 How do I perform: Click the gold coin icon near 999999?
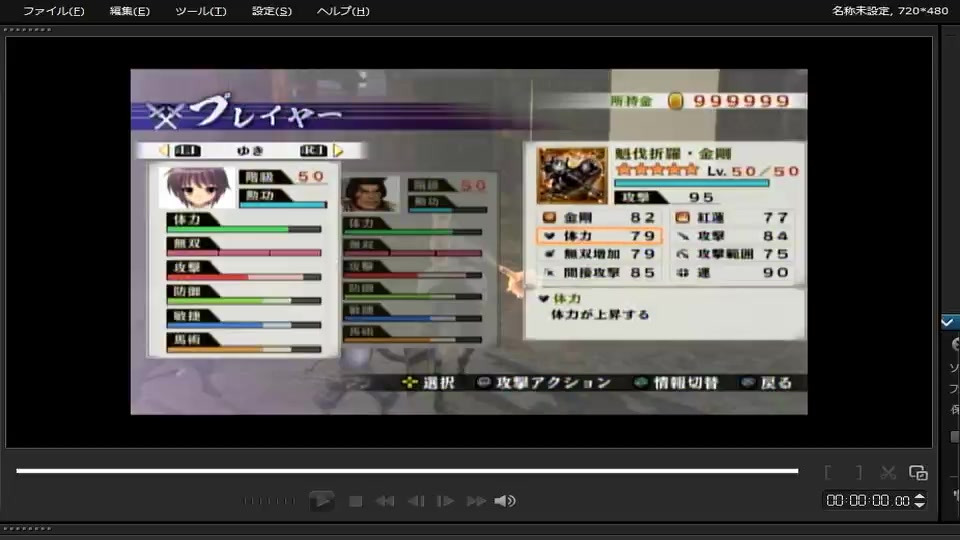pyautogui.click(x=675, y=100)
